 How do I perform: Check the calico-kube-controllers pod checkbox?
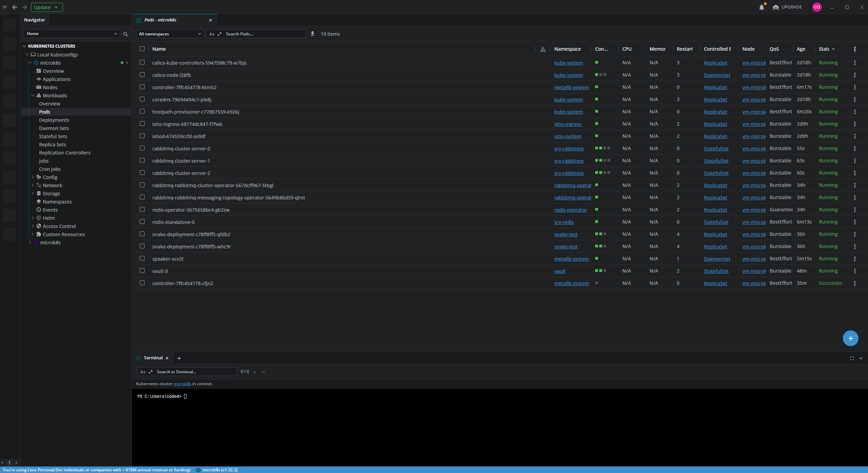click(142, 62)
